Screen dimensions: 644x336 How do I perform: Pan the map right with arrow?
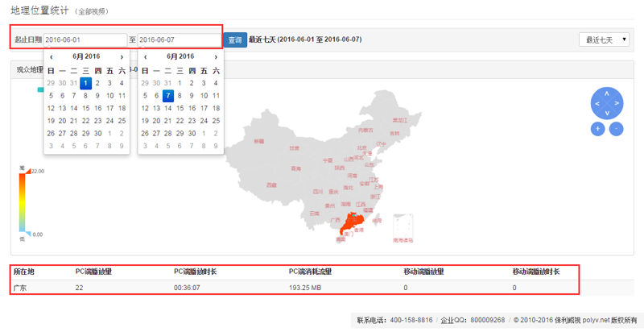(x=617, y=103)
